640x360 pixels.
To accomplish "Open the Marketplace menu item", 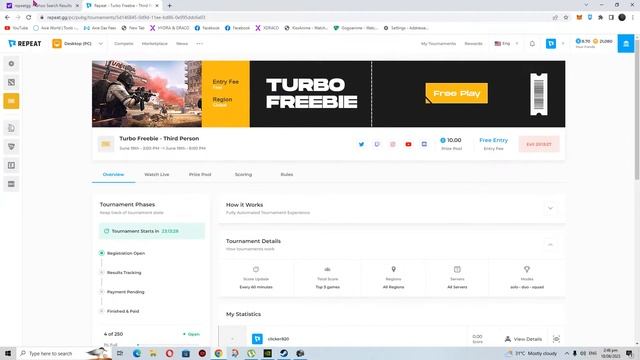I will tap(155, 44).
